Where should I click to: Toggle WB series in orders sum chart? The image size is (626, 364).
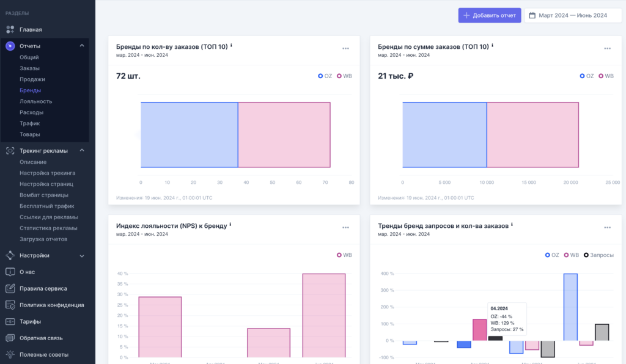tap(606, 76)
